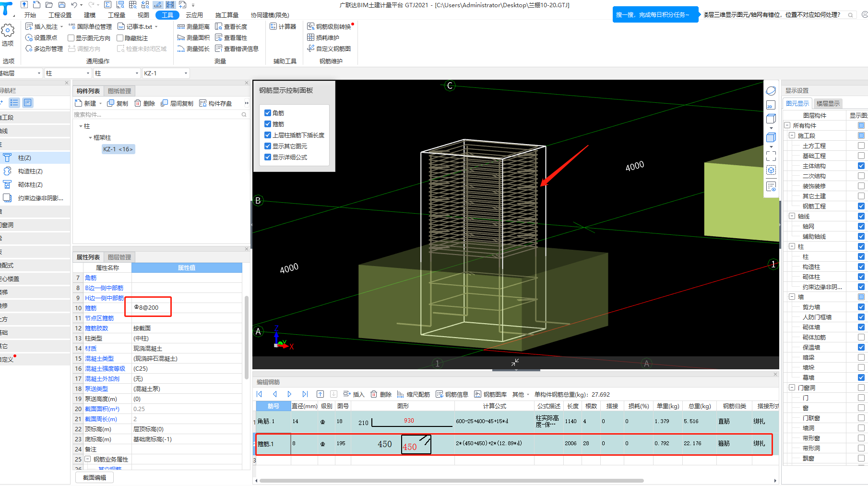Open 云应用 ribbon tab
The image size is (868, 486).
(x=194, y=15)
